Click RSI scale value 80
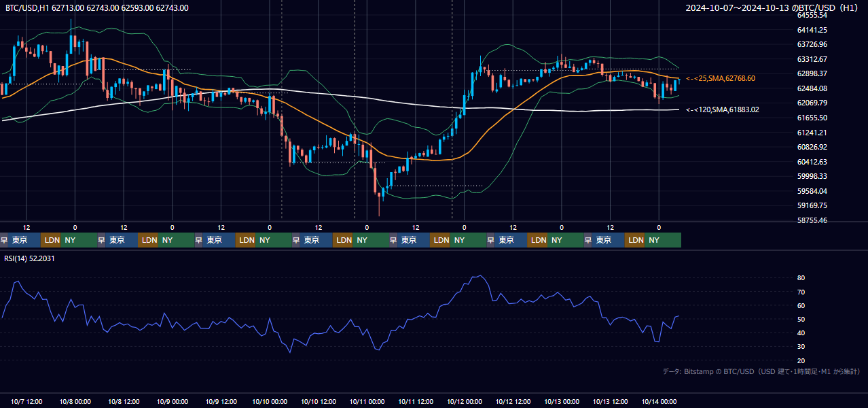 coord(801,278)
